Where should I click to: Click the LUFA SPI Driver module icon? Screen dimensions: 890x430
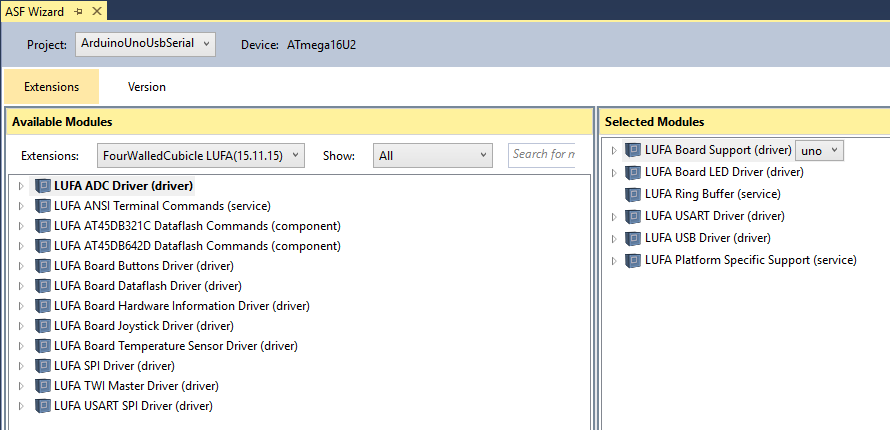(43, 366)
